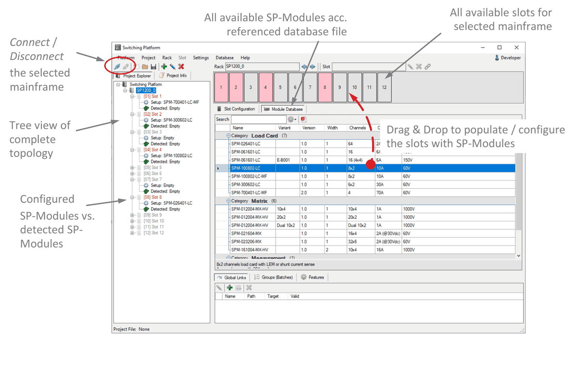Screen dimensions: 588x368
Task: Open the Settings menu
Action: pyautogui.click(x=201, y=58)
